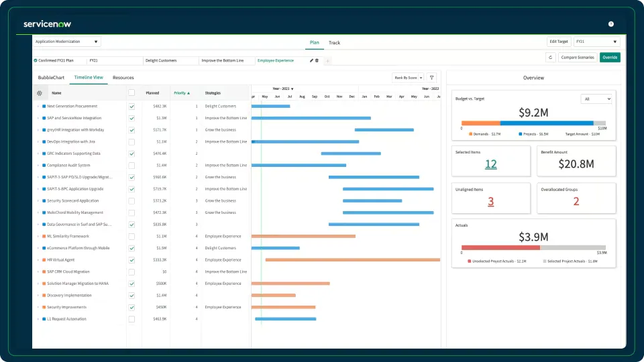
Task: Switch to the Track tab
Action: [334, 43]
